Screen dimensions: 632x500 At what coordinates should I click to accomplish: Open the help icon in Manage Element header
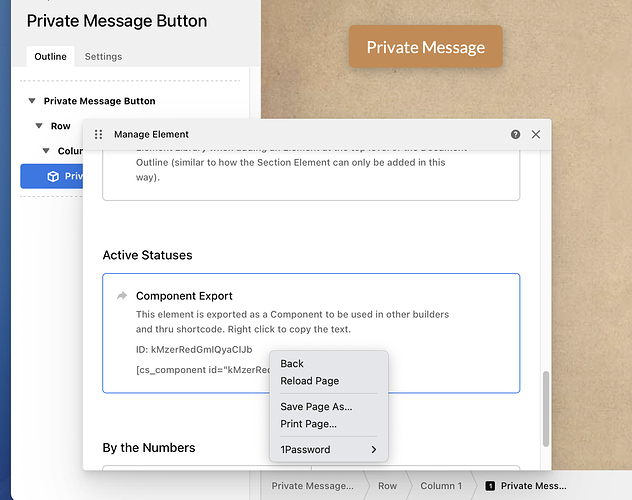515,134
